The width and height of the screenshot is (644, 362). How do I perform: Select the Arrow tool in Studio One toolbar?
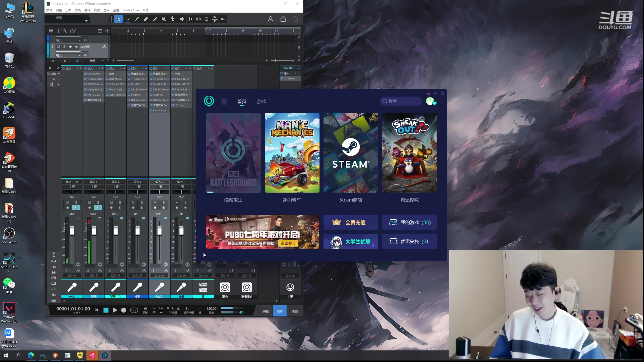(119, 19)
